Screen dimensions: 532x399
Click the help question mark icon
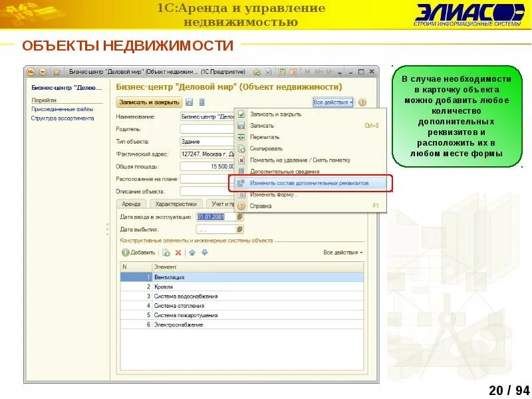click(x=362, y=102)
